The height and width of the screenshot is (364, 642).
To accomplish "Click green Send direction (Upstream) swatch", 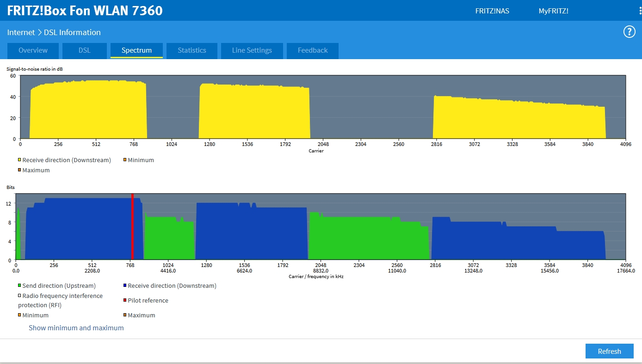I will pos(19,286).
